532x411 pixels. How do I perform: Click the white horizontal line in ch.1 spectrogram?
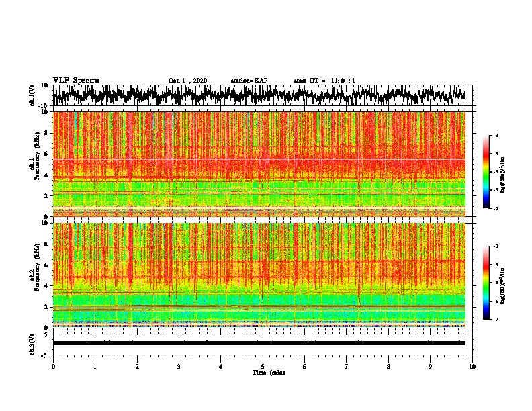[259, 159]
